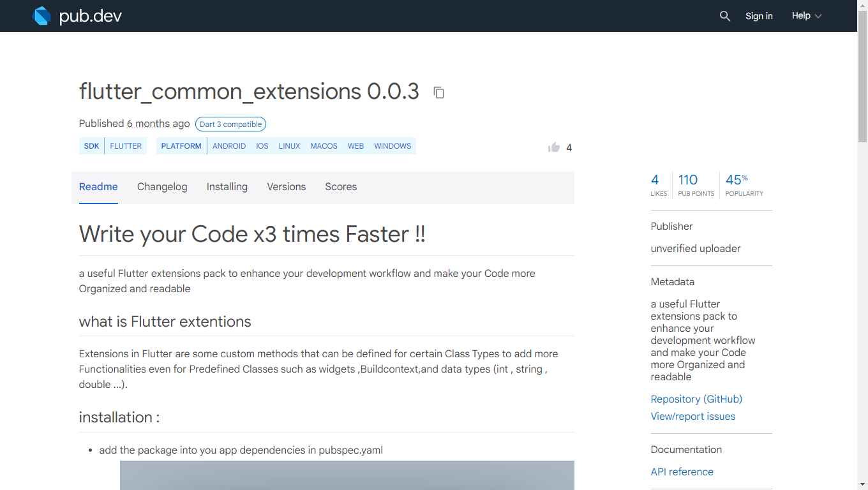The image size is (868, 490).
Task: Click the PLATFORM label chip
Action: pos(181,145)
